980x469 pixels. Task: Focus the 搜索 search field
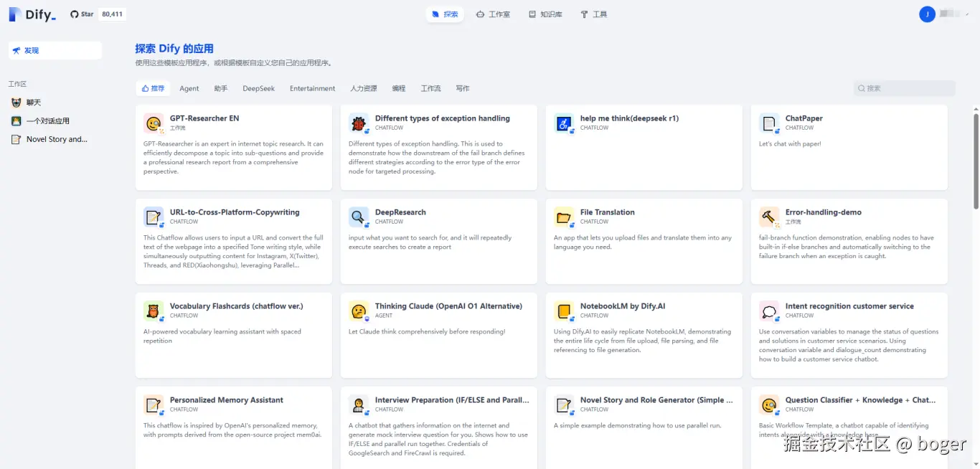click(905, 88)
